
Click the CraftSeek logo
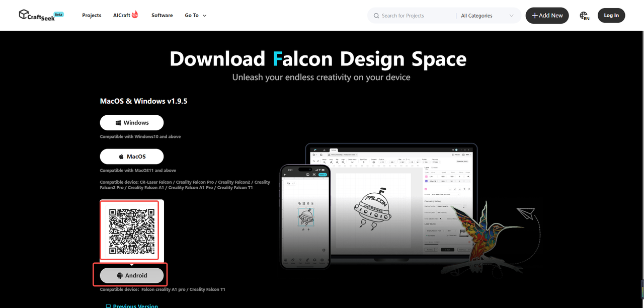(41, 15)
